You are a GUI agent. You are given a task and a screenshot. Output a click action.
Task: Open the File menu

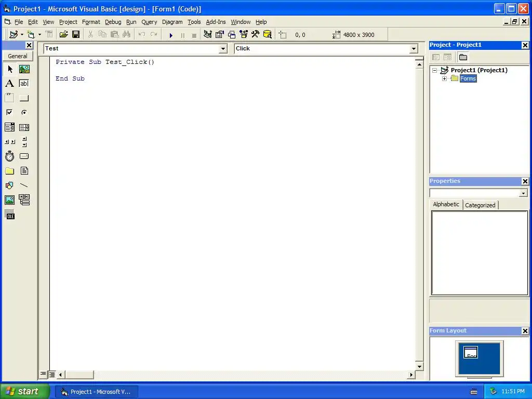[19, 22]
